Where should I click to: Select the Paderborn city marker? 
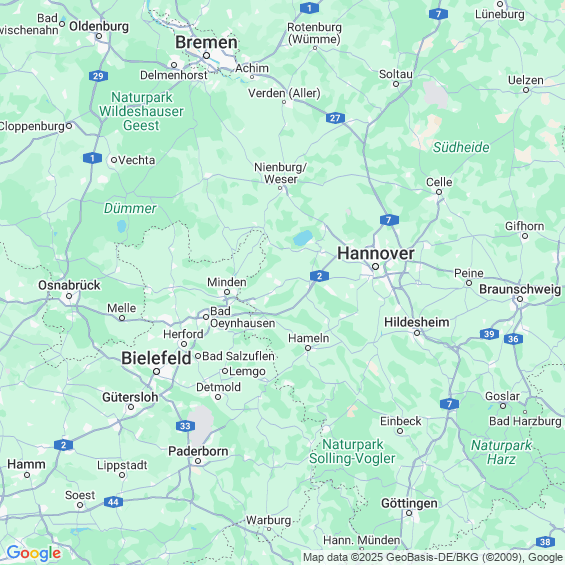(198, 461)
